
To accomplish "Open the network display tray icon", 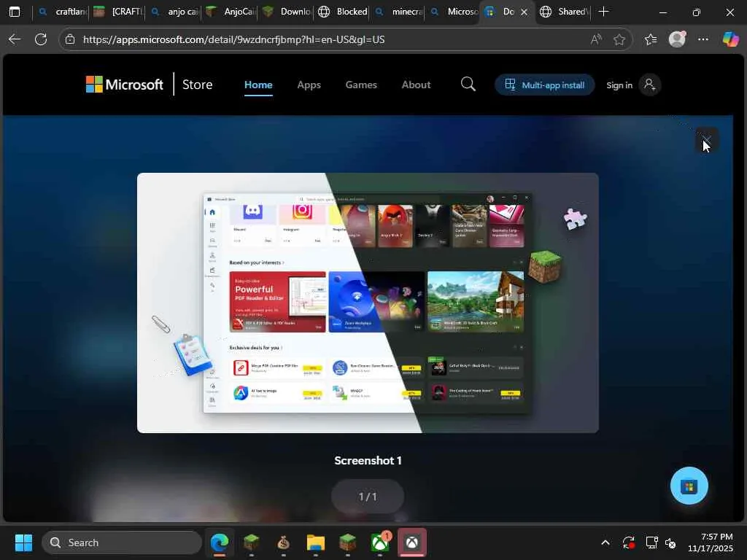I will 651,542.
